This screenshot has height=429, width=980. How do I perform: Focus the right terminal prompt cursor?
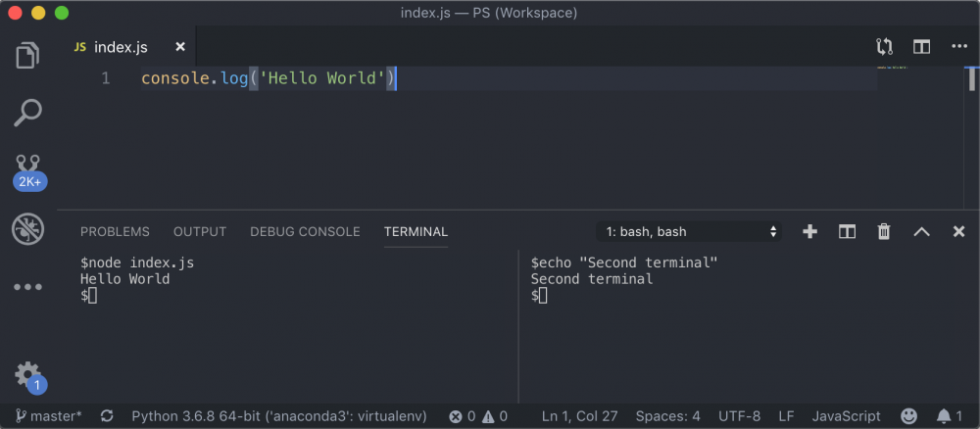(x=543, y=296)
